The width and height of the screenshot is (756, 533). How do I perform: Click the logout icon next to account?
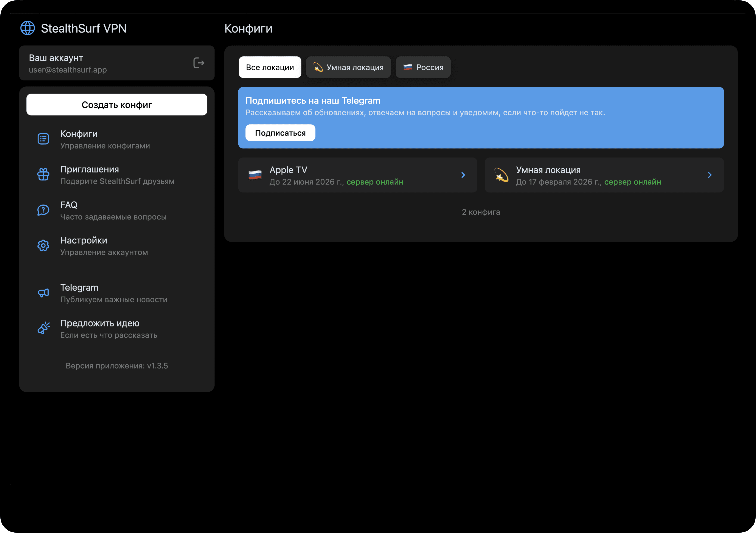coord(199,63)
